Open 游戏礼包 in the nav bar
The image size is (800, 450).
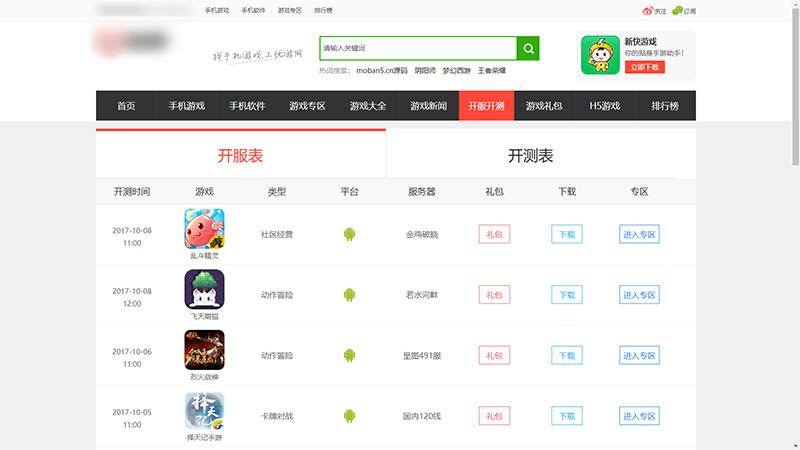pyautogui.click(x=544, y=106)
